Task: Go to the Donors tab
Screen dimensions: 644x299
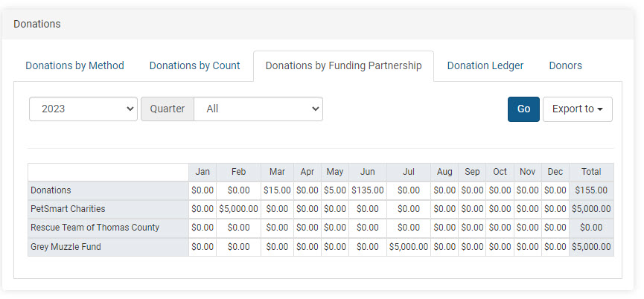Action: point(565,65)
